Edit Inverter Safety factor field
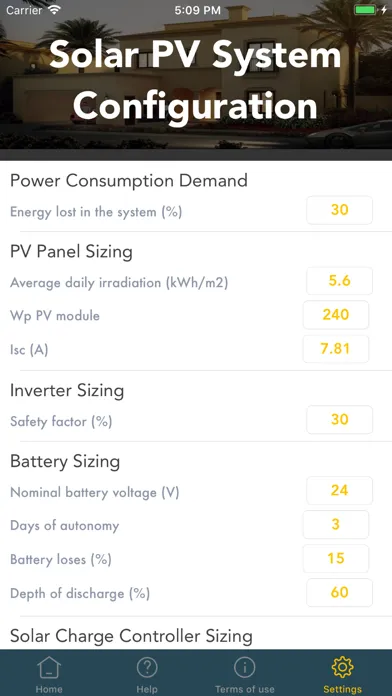The height and width of the screenshot is (696, 392). click(340, 420)
